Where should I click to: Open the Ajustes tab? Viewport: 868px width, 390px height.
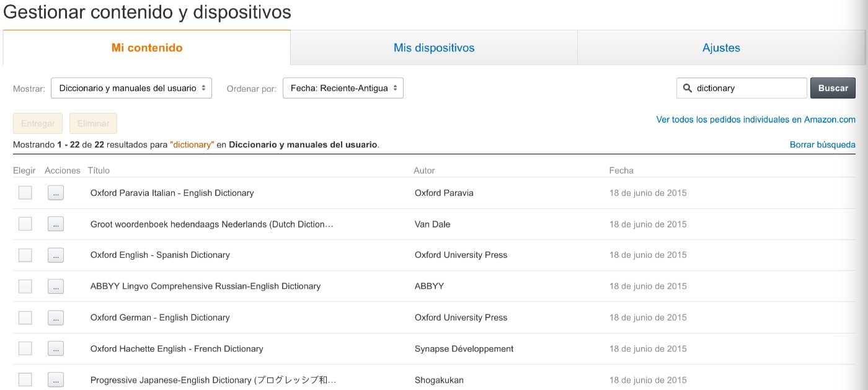(721, 48)
